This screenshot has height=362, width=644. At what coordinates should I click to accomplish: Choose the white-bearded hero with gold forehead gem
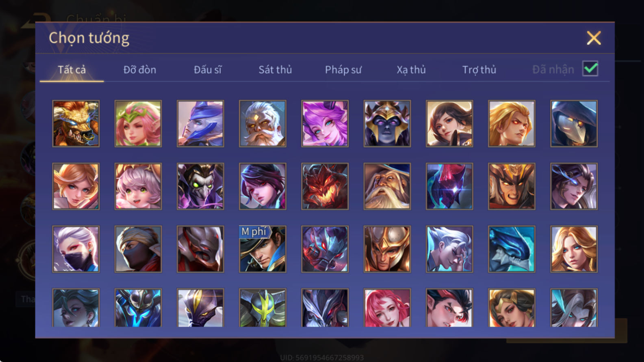(262, 123)
